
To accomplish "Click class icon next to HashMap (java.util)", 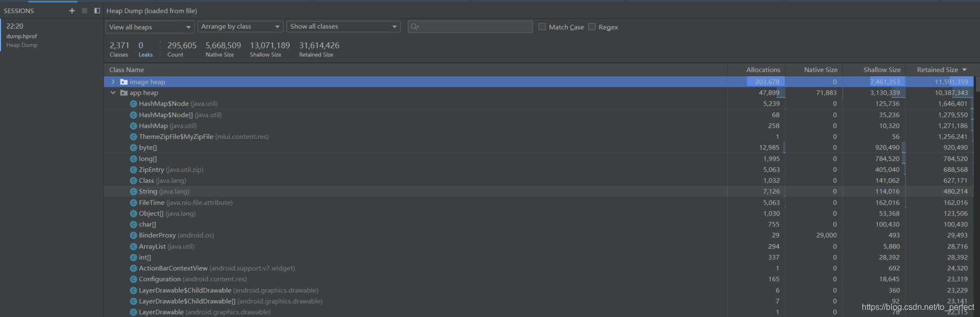I will (x=133, y=126).
